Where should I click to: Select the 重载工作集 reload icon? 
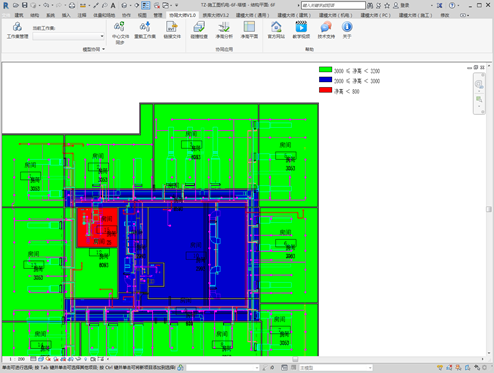pos(145,30)
